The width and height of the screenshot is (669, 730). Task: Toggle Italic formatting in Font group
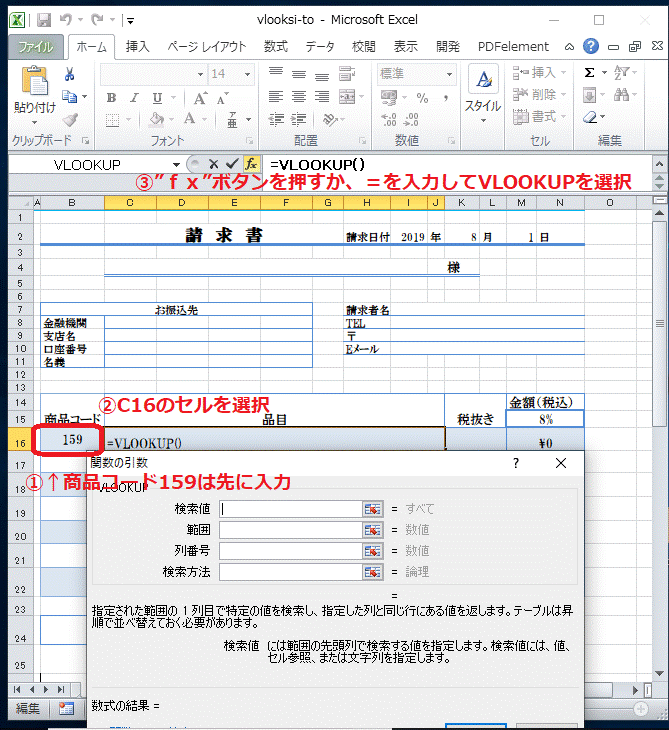tap(134, 98)
